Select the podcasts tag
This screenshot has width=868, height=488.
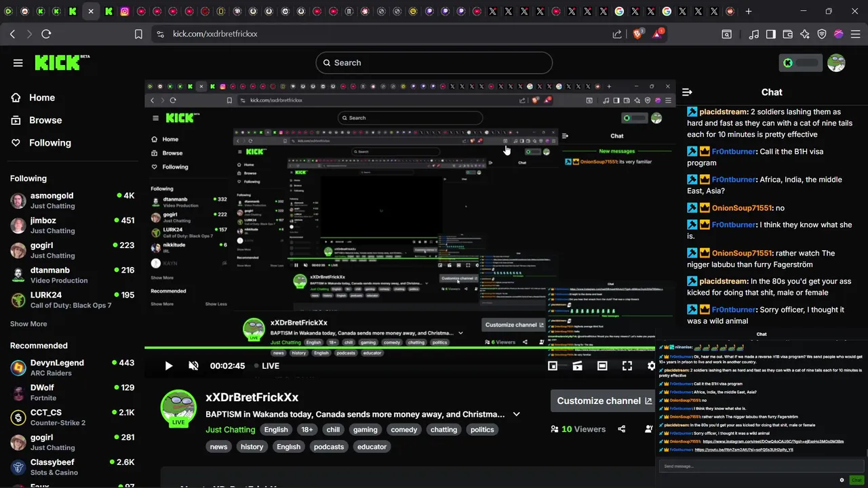click(x=329, y=447)
